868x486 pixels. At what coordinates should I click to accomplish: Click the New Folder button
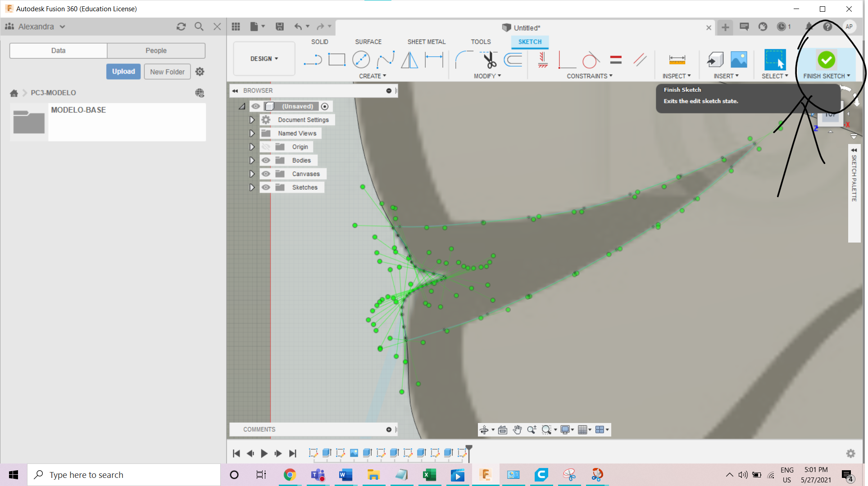pyautogui.click(x=167, y=72)
